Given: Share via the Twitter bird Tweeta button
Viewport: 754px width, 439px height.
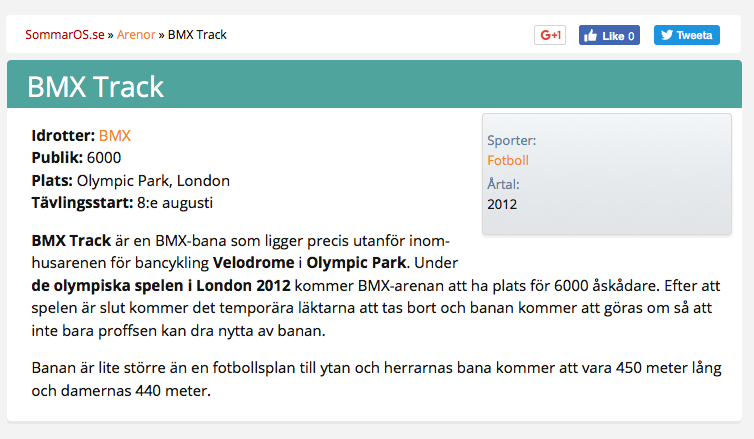Looking at the screenshot, I should (687, 35).
